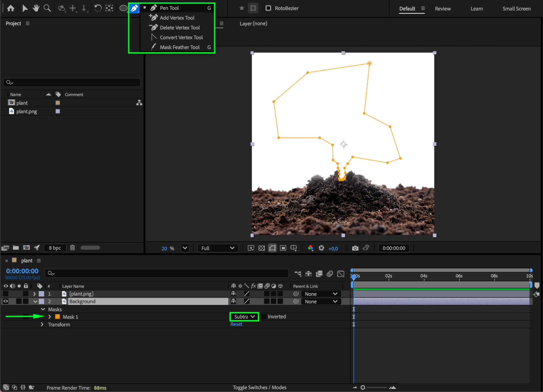Create new folder in Project panel
Image resolution: width=543 pixels, height=392 pixels.
point(16,247)
